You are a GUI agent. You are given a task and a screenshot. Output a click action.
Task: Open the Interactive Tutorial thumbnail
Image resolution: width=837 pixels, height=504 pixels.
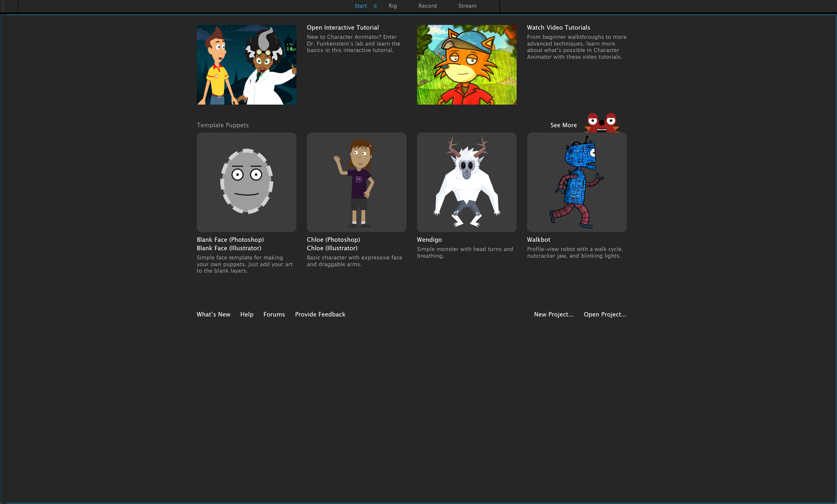(246, 65)
